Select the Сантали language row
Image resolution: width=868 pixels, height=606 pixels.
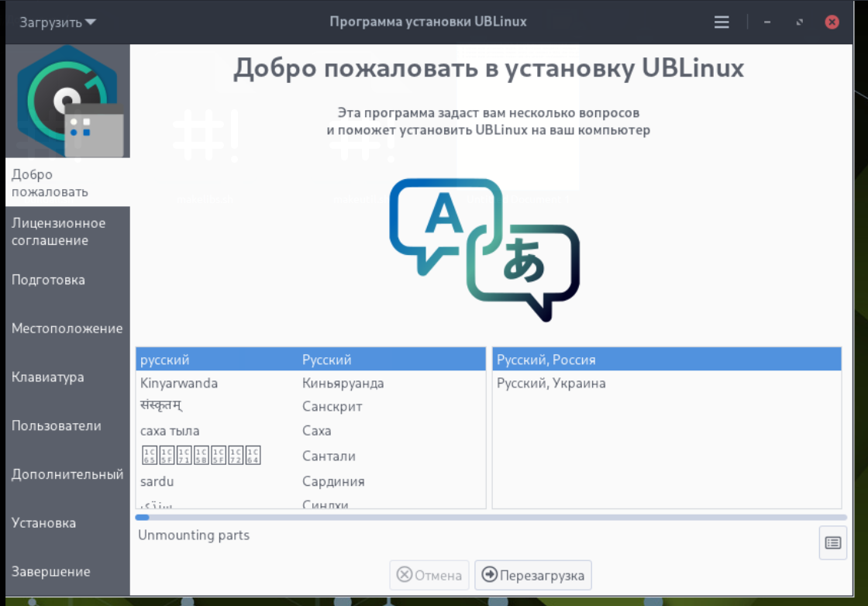point(311,456)
